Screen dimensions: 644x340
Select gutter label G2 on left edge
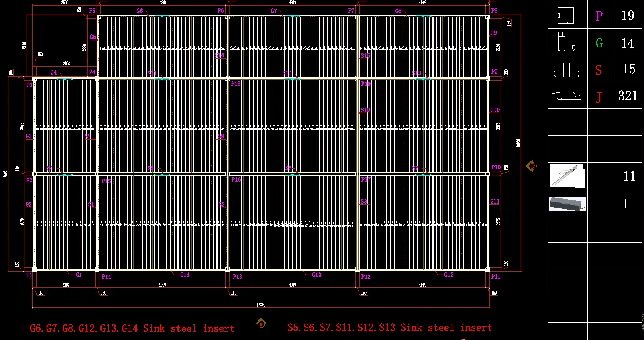click(x=29, y=204)
